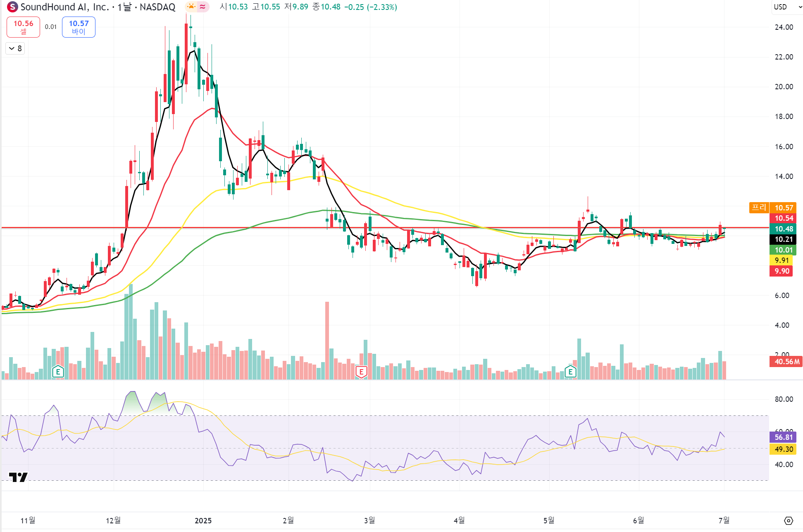Click the 10.57 바이 buy button
This screenshot has width=803, height=532.
click(79, 27)
